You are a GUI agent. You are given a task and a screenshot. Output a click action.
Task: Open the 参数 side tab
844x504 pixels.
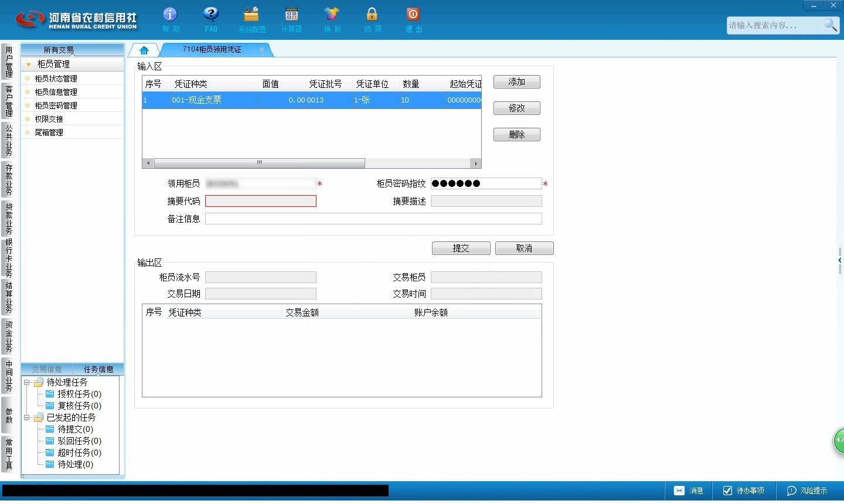pos(8,415)
